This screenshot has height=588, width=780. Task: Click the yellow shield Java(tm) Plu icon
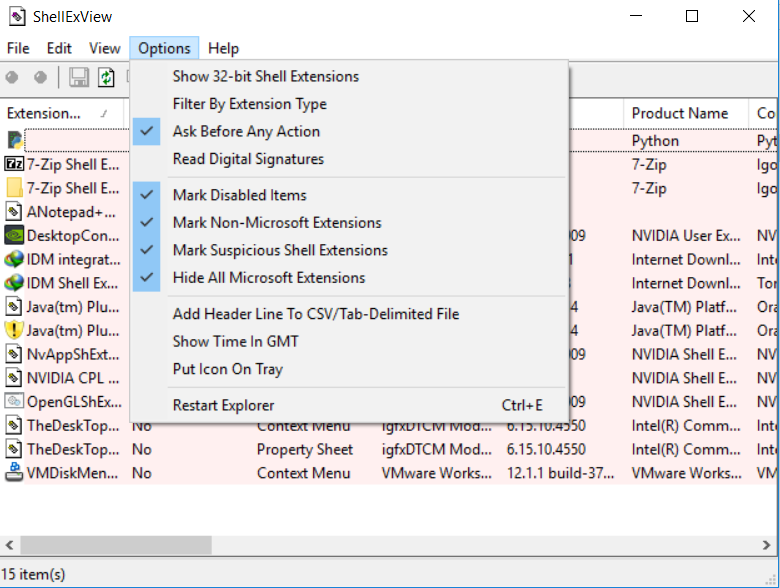14,330
